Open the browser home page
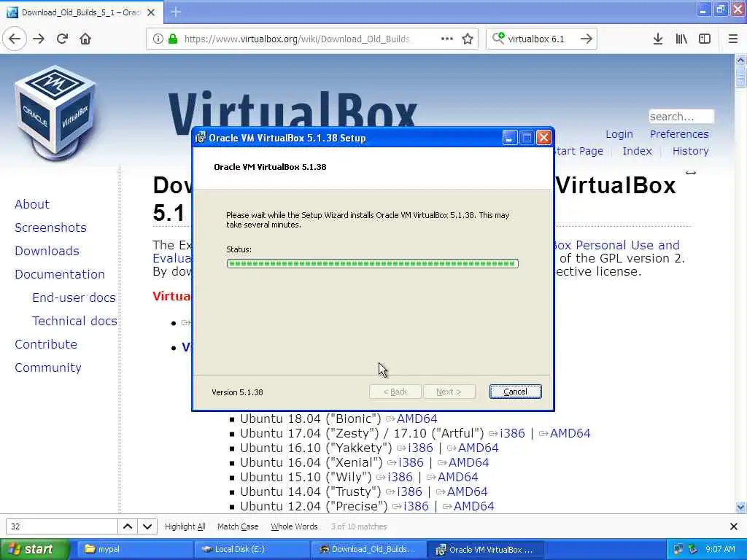The width and height of the screenshot is (747, 560). tap(85, 39)
